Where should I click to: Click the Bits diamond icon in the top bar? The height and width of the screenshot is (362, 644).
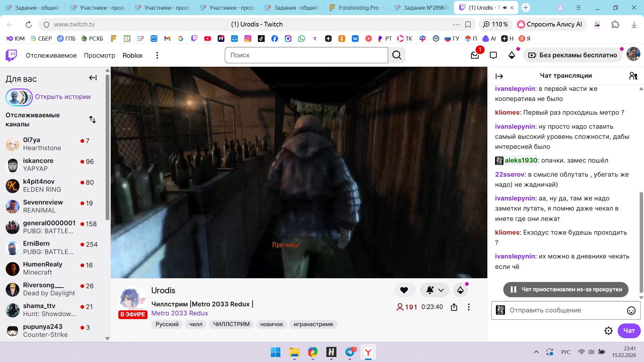pos(512,55)
